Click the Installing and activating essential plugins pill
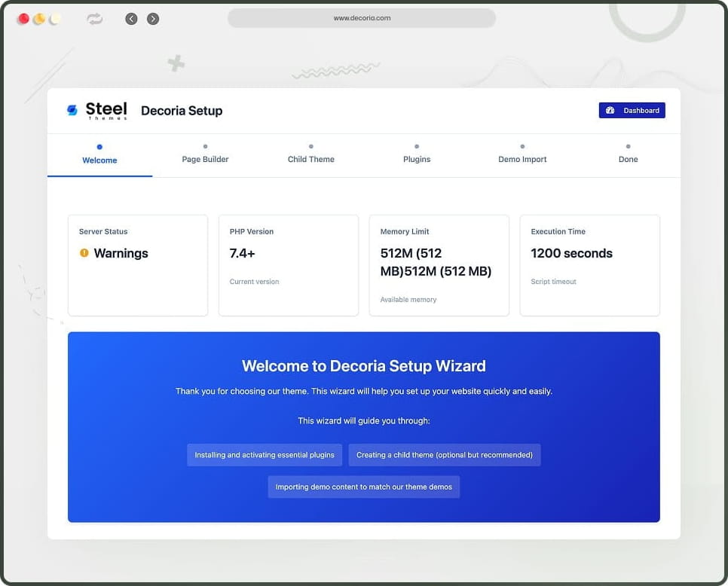The image size is (728, 586). pyautogui.click(x=264, y=455)
